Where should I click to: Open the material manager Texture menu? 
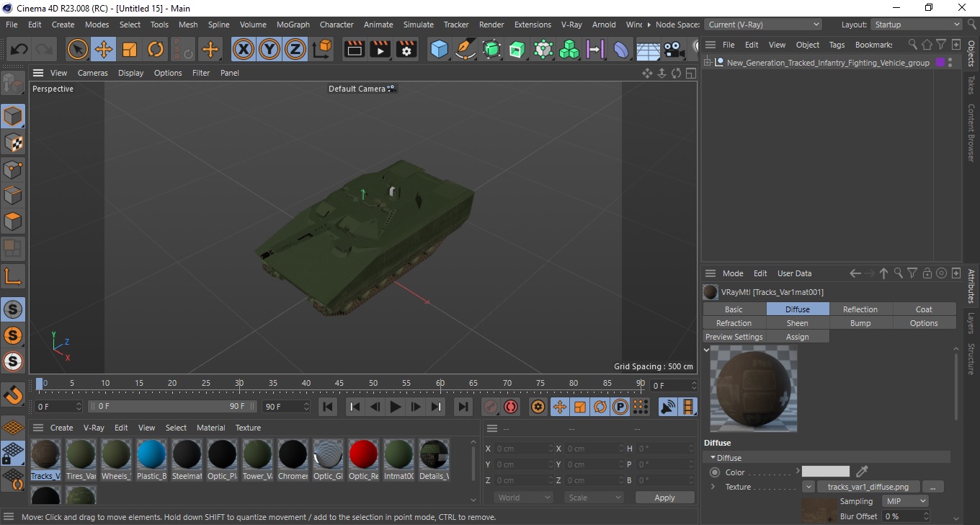click(x=248, y=428)
